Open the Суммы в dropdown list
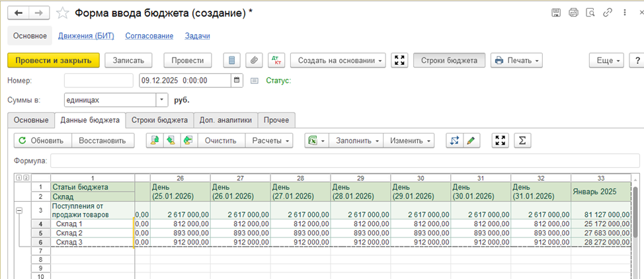This screenshot has width=644, height=279. tap(163, 100)
